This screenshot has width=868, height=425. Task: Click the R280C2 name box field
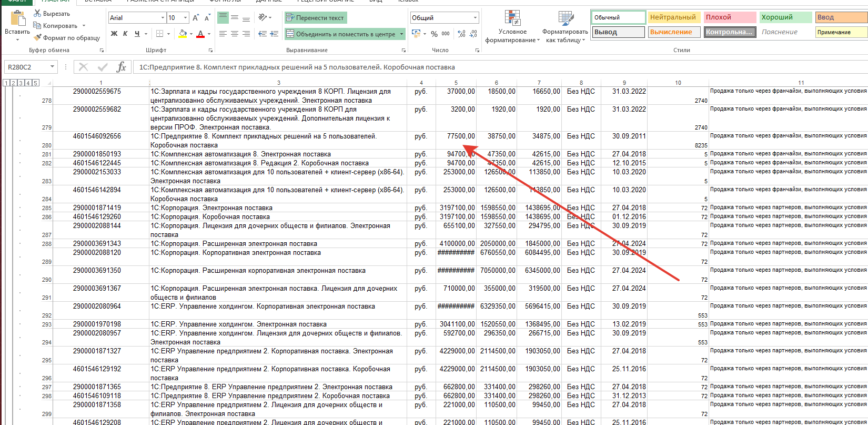tap(26, 67)
